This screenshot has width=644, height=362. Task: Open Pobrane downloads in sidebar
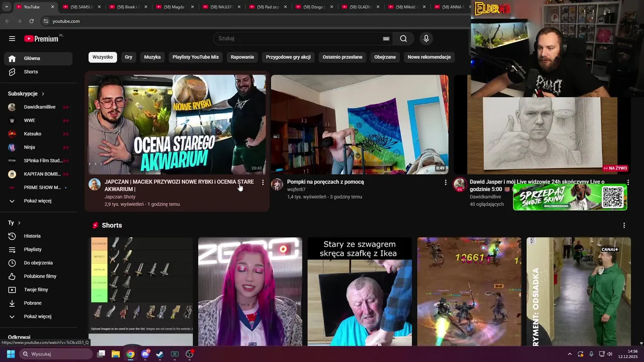(38, 303)
